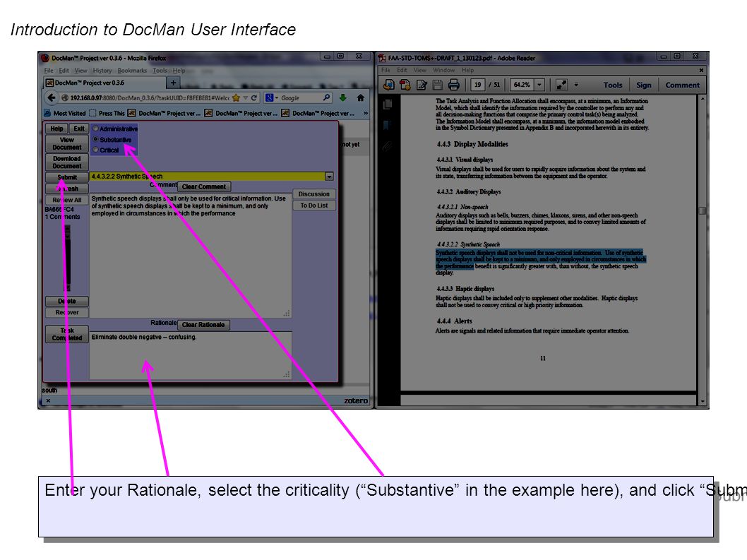Click Adobe Reader sign/edit document icon
Screen dimensions: 747x560
point(422,85)
